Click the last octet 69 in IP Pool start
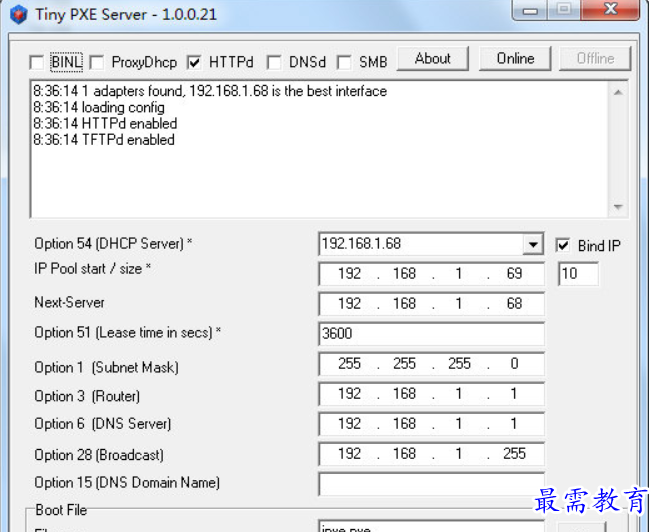 point(514,274)
